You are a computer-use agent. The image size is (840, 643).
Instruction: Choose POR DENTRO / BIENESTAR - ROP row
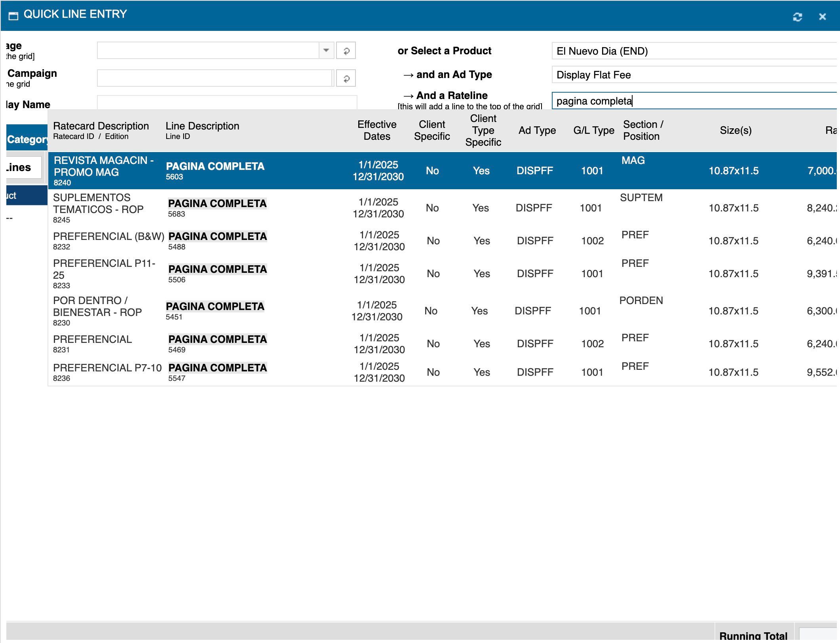(215, 311)
